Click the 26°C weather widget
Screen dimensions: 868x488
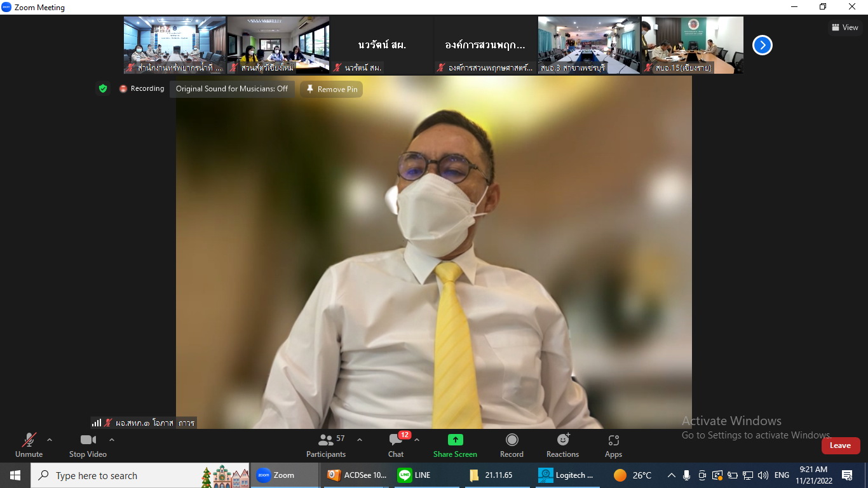[633, 475]
